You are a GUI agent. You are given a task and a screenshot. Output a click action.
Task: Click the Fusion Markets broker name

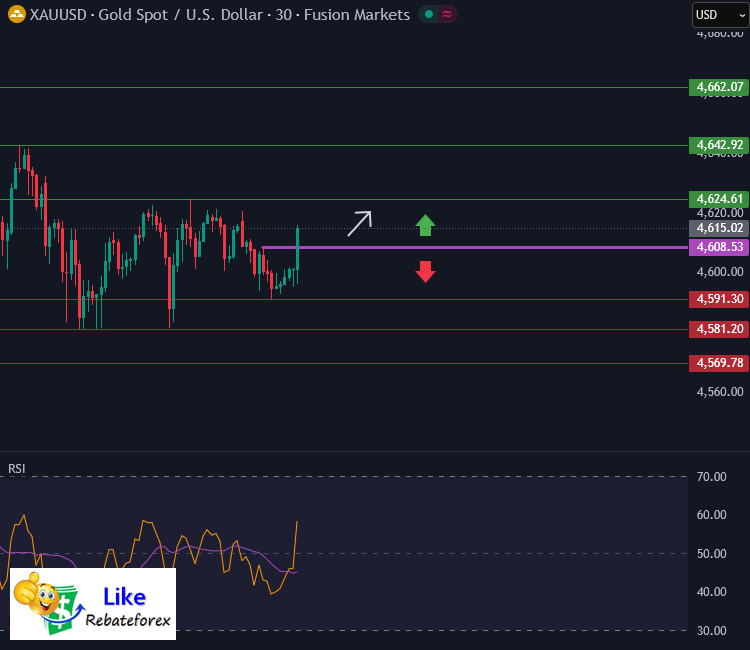click(x=357, y=15)
